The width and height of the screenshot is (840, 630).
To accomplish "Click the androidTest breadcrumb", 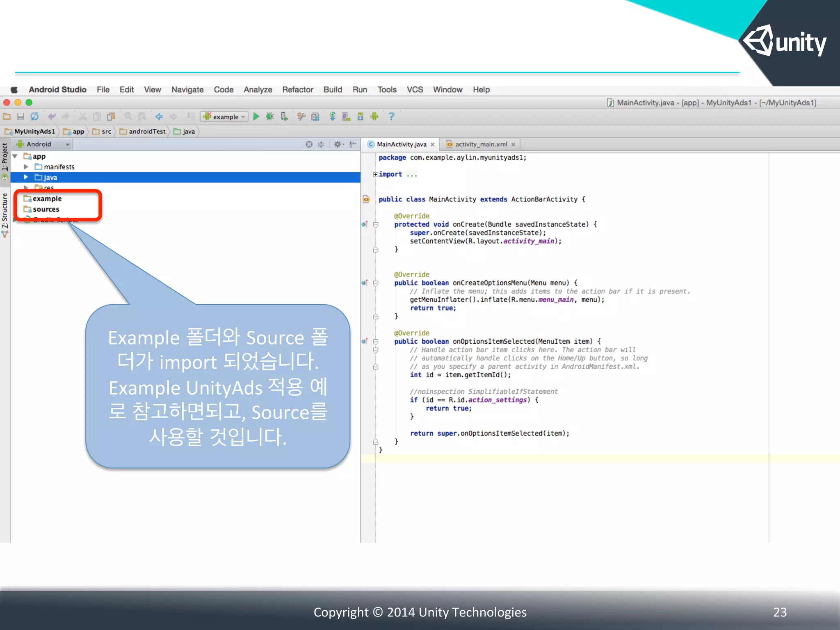I will pyautogui.click(x=142, y=132).
